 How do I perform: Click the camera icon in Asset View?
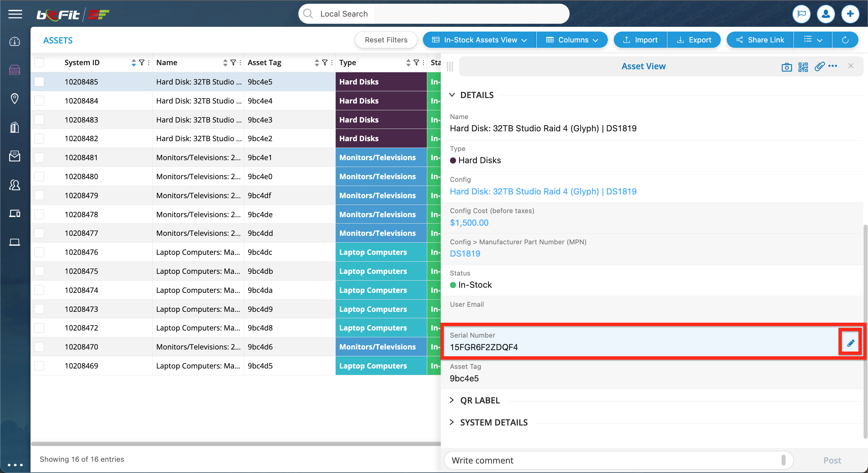click(786, 67)
